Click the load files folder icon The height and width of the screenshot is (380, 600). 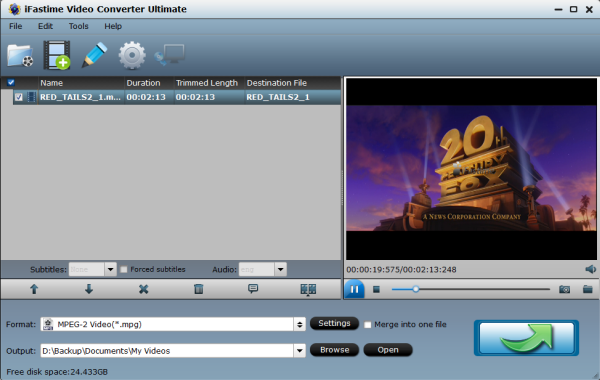tap(20, 56)
